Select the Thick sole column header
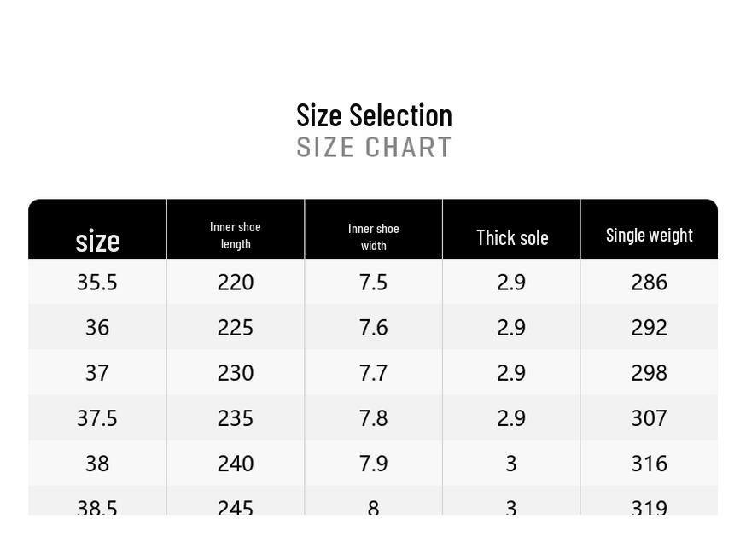This screenshot has height=560, width=746. point(512,237)
